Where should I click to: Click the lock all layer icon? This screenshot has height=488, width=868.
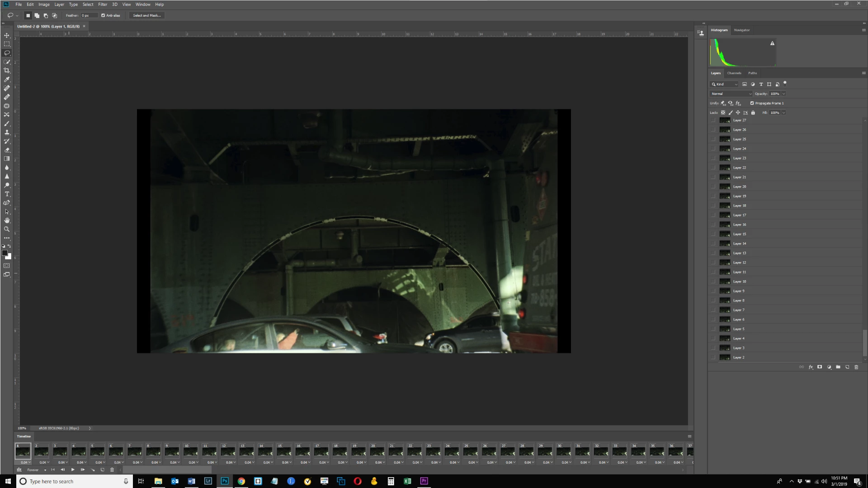pos(753,113)
